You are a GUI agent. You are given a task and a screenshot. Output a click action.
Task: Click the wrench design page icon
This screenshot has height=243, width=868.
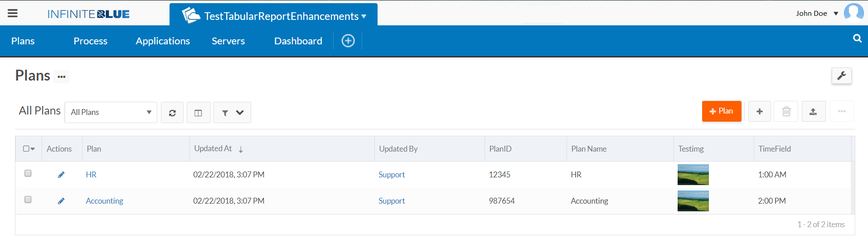coord(842,76)
